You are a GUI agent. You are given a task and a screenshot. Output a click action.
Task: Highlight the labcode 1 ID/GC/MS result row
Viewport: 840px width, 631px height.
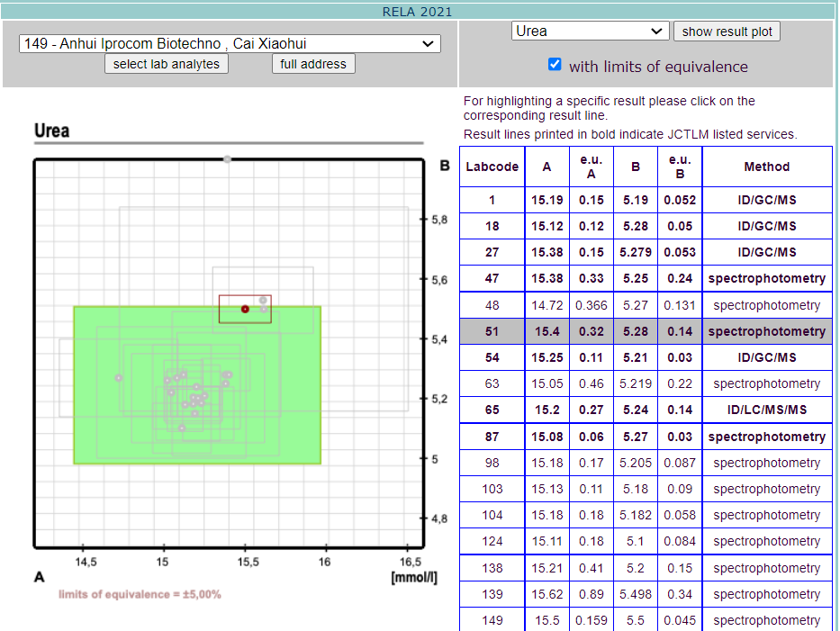click(x=646, y=200)
